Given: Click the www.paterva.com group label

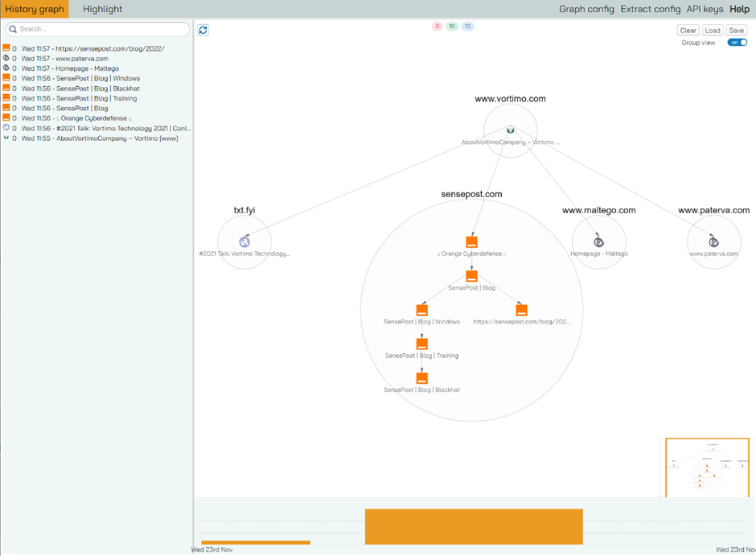Looking at the screenshot, I should point(713,210).
